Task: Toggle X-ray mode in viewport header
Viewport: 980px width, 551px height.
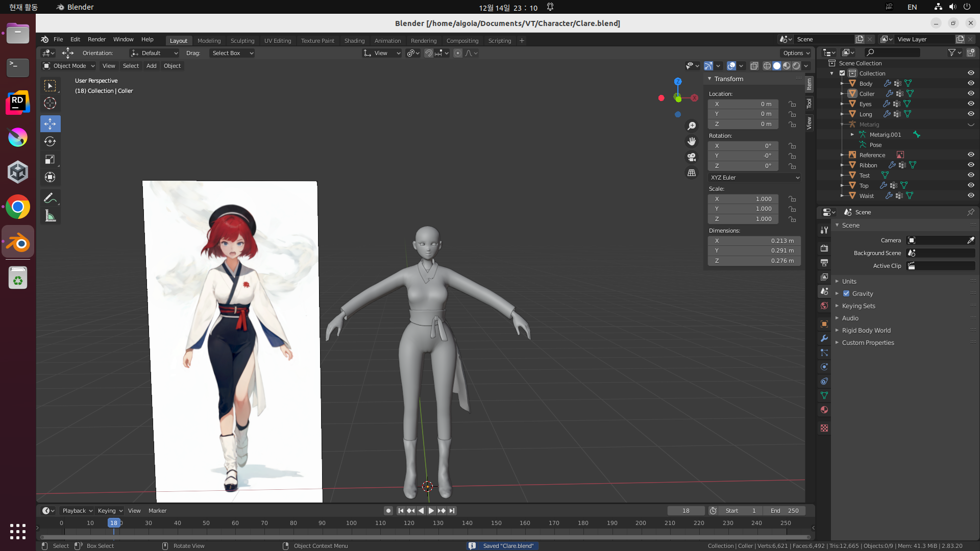Action: click(754, 66)
